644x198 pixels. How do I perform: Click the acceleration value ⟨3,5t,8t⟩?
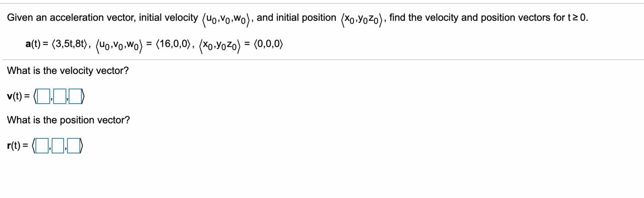pyautogui.click(x=69, y=44)
